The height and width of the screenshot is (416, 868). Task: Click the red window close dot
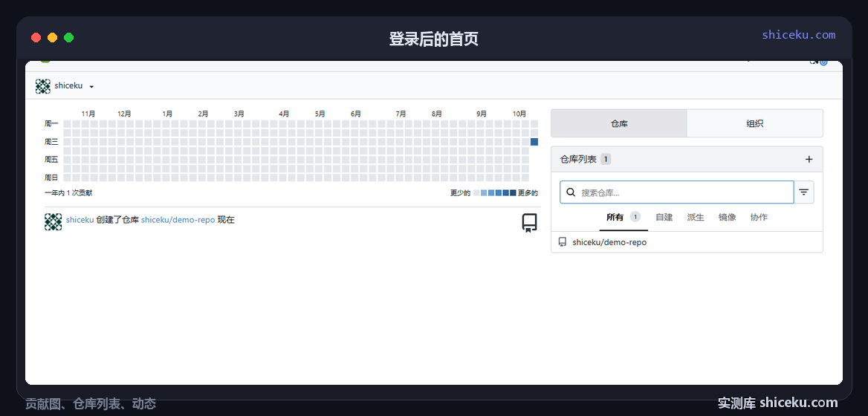36,38
